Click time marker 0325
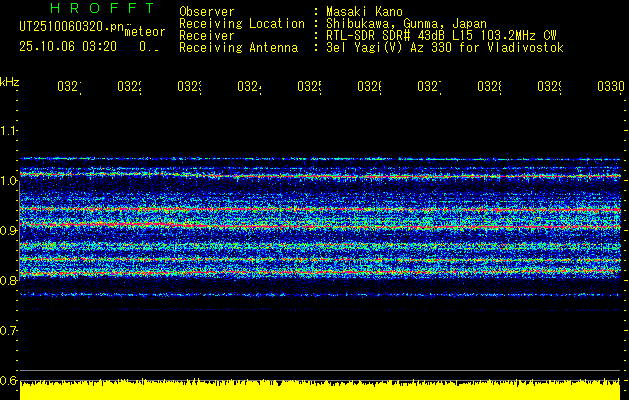Screen dimensions: 629x400 pos(309,86)
